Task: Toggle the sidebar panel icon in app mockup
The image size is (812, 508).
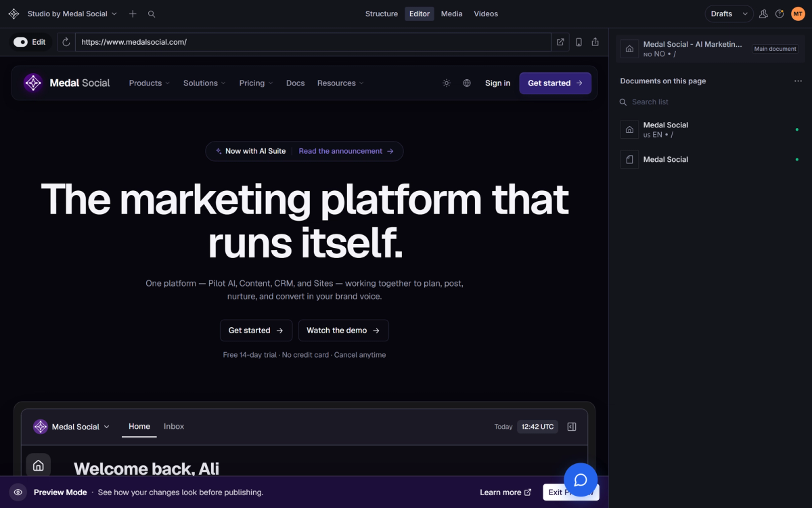Action: click(x=572, y=427)
